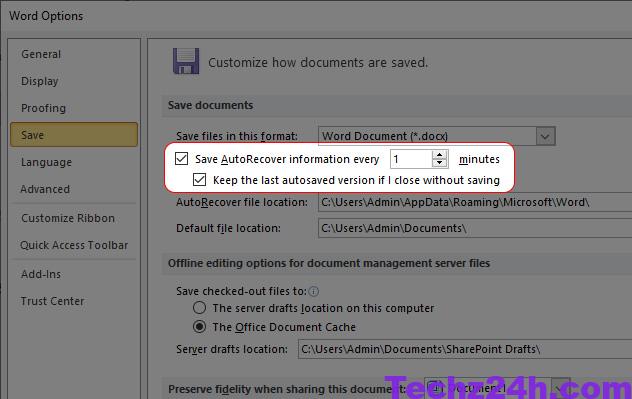Open the General options category

click(x=41, y=54)
